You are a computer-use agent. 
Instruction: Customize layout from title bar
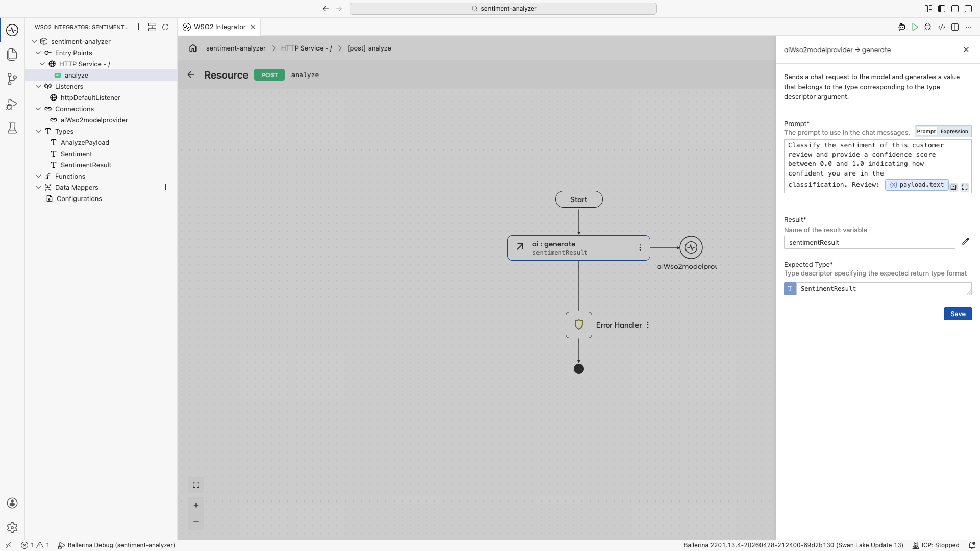928,9
